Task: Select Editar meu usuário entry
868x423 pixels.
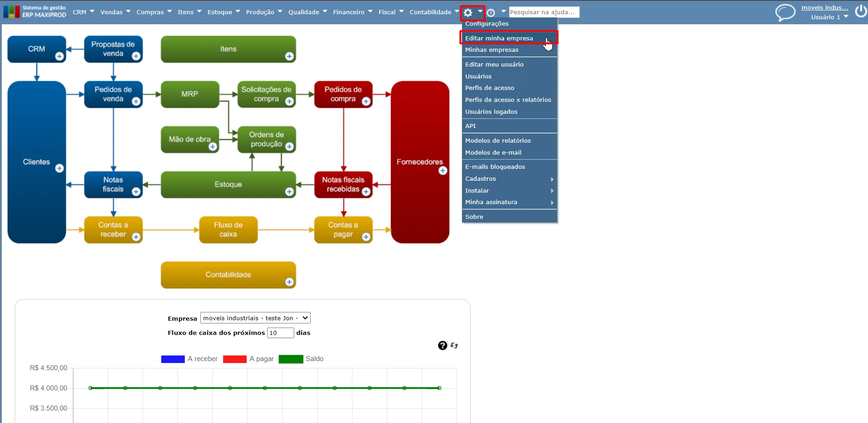Action: [x=509, y=65]
